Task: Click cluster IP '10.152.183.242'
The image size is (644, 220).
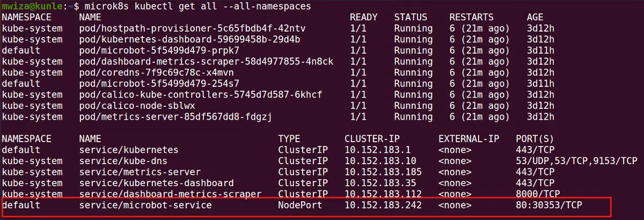Action: 383,206
